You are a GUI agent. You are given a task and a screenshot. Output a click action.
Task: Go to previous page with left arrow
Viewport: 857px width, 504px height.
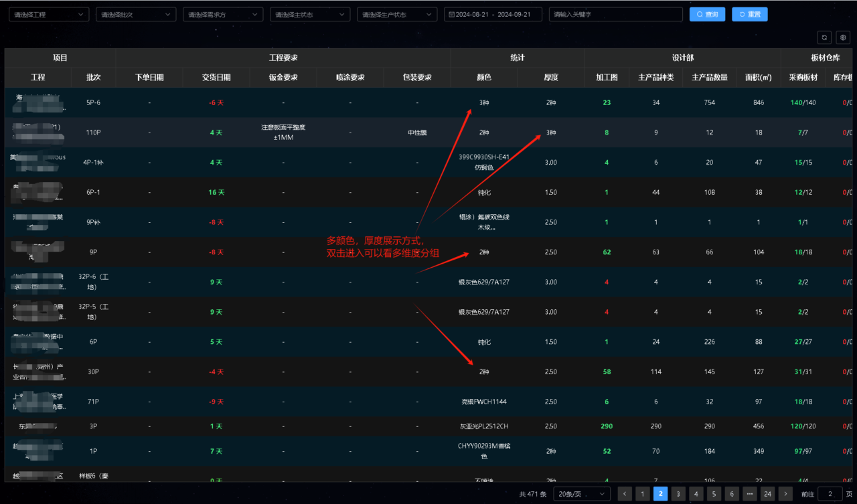[625, 494]
